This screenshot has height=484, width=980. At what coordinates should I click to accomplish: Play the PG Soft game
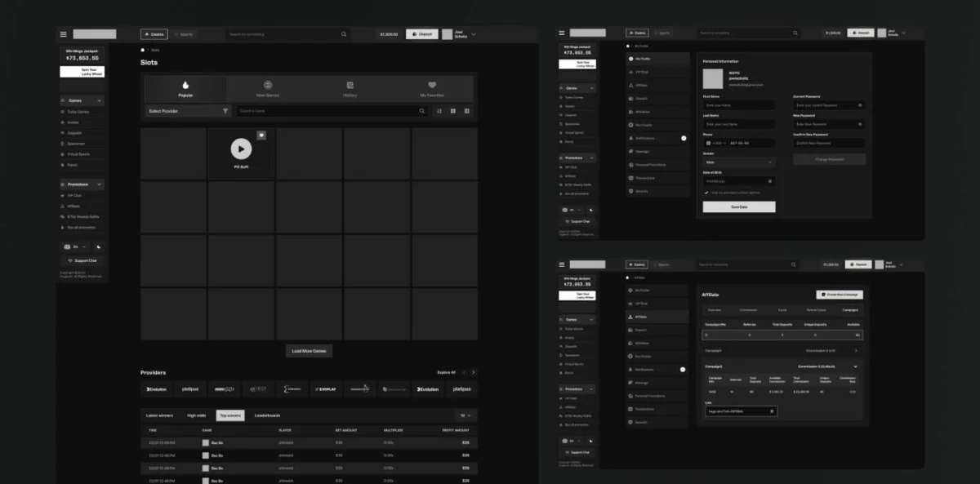click(x=241, y=149)
